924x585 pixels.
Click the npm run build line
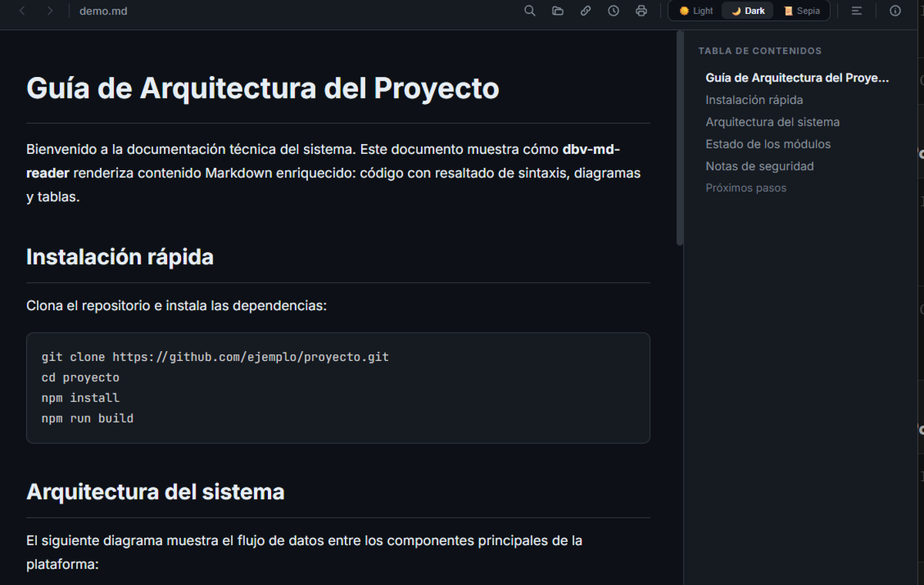[x=87, y=418]
